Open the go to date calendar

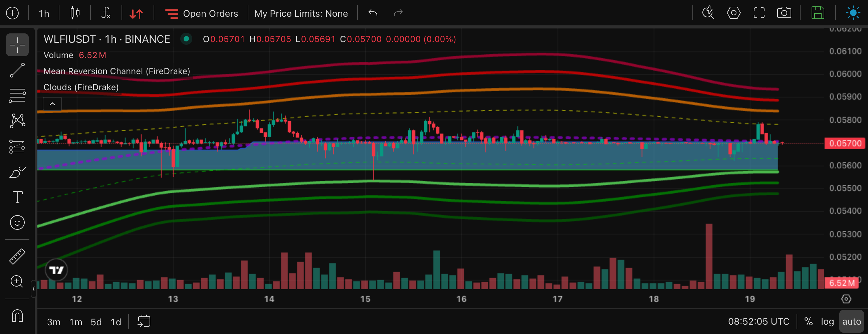(x=144, y=321)
